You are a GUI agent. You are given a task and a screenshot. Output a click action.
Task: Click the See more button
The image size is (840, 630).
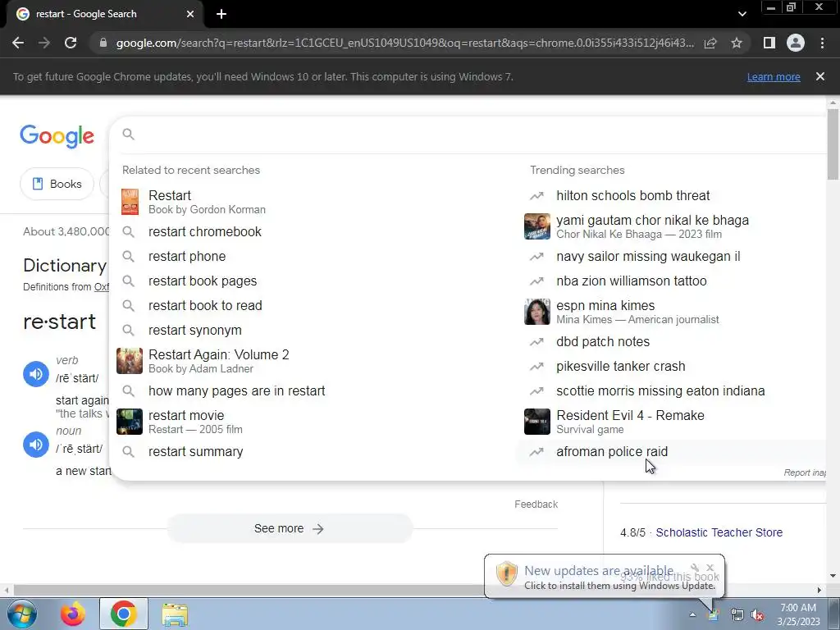point(290,529)
